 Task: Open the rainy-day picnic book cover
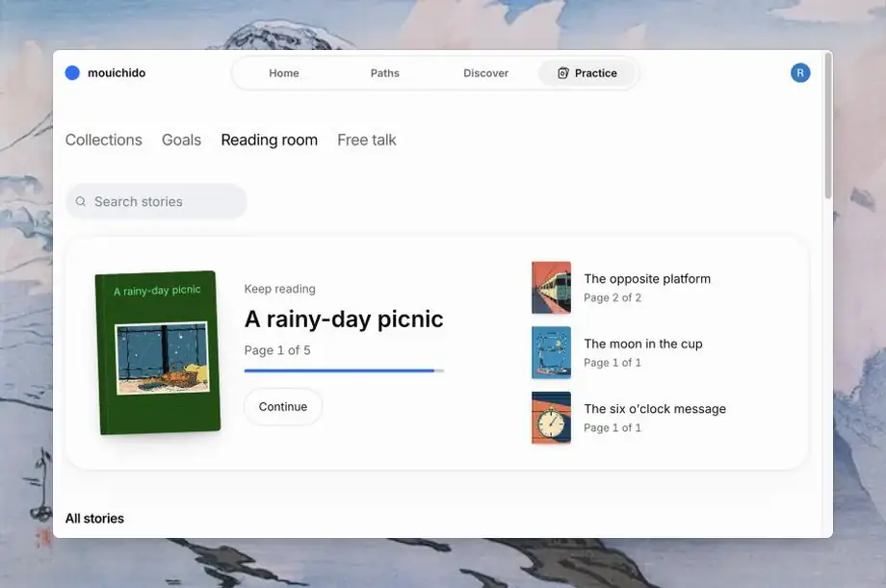coord(158,352)
